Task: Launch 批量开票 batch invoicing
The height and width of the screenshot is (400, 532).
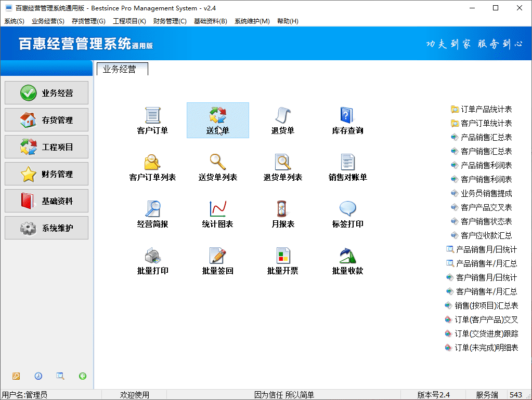Action: click(282, 261)
